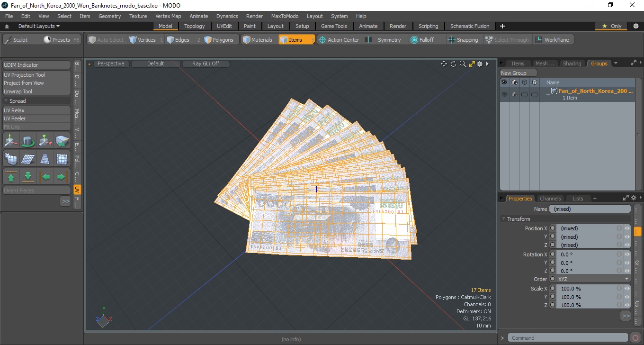644x345 pixels.
Task: Click the align UVs left arrow icon
Action: point(45,177)
